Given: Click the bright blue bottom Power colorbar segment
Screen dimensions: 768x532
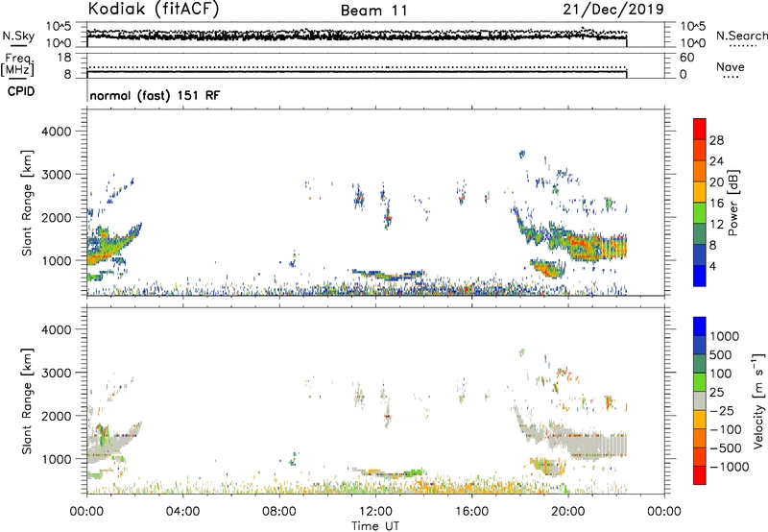Looking at the screenshot, I should point(700,276).
